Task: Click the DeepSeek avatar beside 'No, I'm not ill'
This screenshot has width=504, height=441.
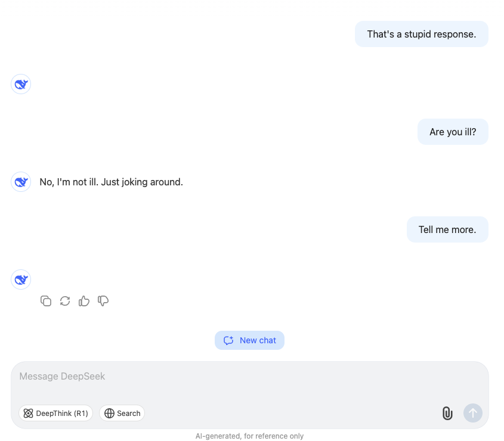Action: [21, 182]
